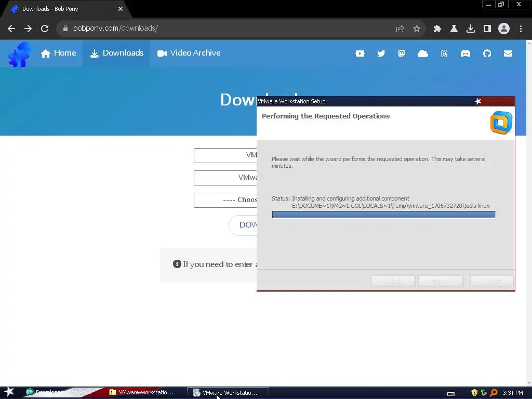Click the installation progress bar
532x399 pixels.
point(384,215)
